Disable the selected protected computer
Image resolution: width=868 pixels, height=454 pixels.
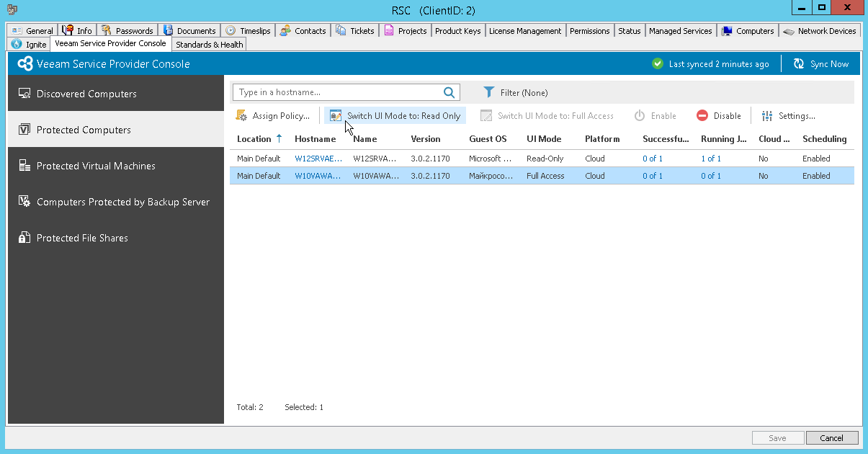[718, 115]
